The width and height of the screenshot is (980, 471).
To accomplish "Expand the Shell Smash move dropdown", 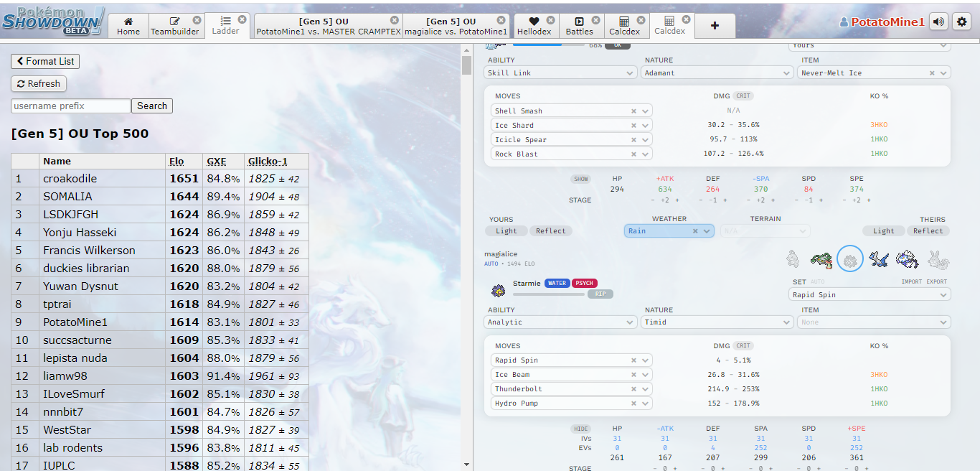I will (x=646, y=111).
